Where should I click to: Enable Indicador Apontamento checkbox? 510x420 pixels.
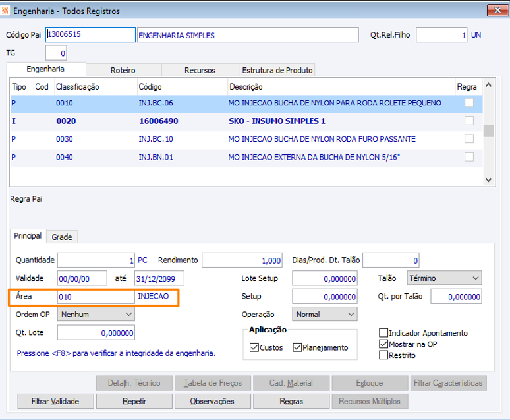tap(383, 333)
